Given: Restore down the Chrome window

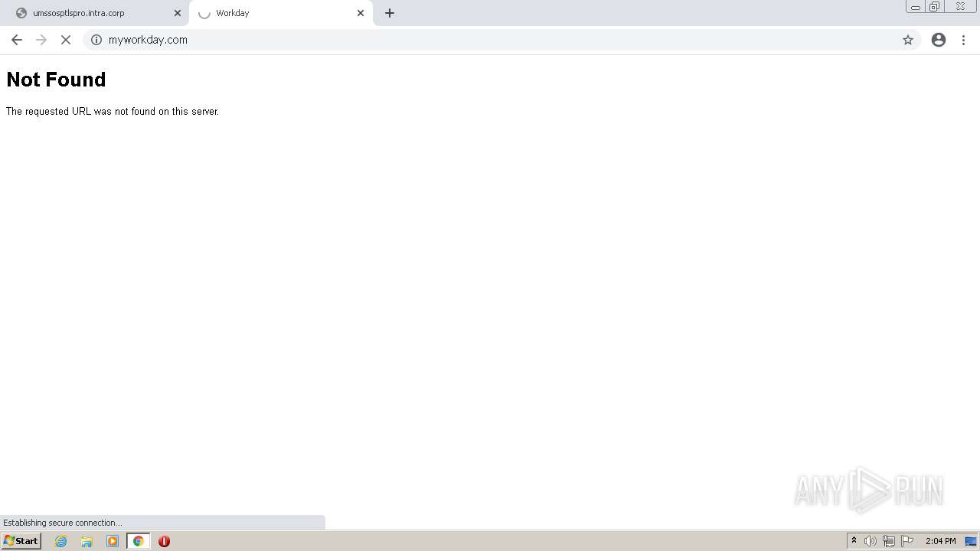Looking at the screenshot, I should pyautogui.click(x=934, y=7).
